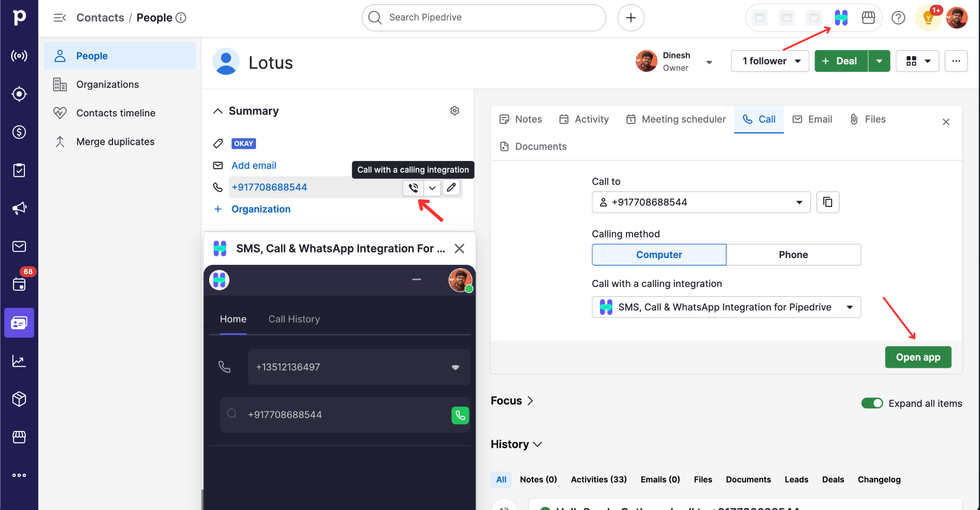Go to Organizations in left menu
980x510 pixels.
108,85
